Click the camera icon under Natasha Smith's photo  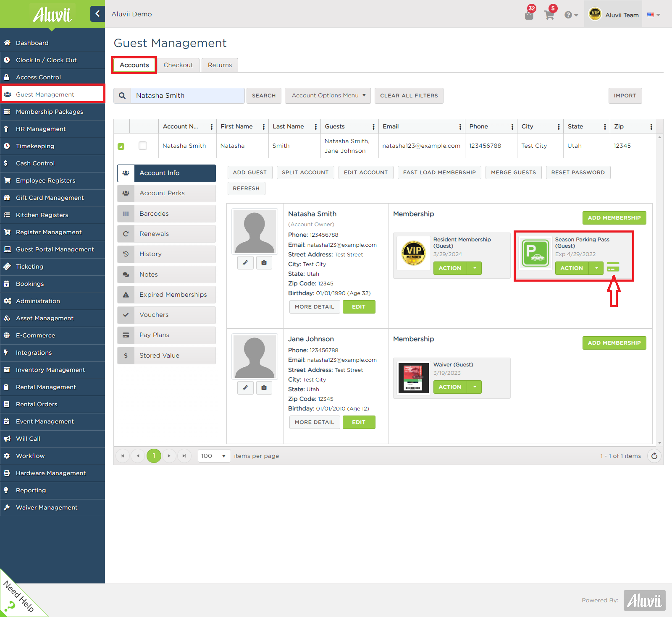point(264,263)
